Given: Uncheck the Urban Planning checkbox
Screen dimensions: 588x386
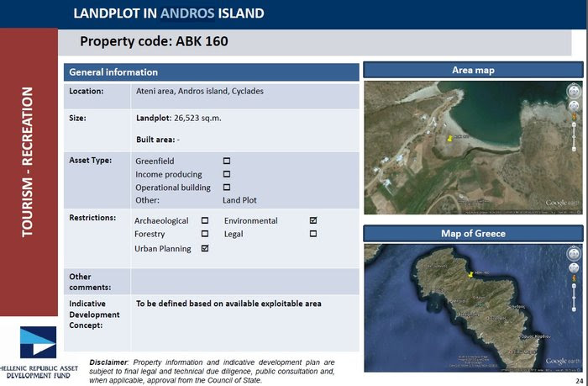Looking at the screenshot, I should point(205,249).
